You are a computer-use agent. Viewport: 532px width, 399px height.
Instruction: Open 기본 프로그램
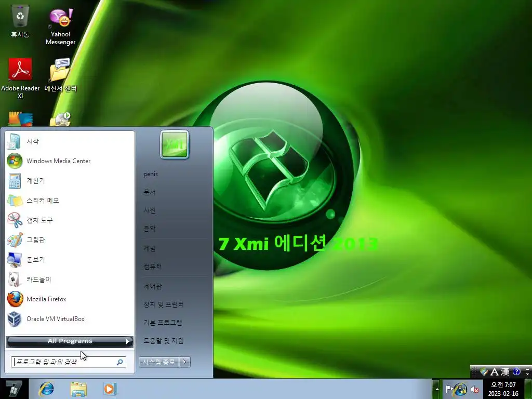point(163,323)
